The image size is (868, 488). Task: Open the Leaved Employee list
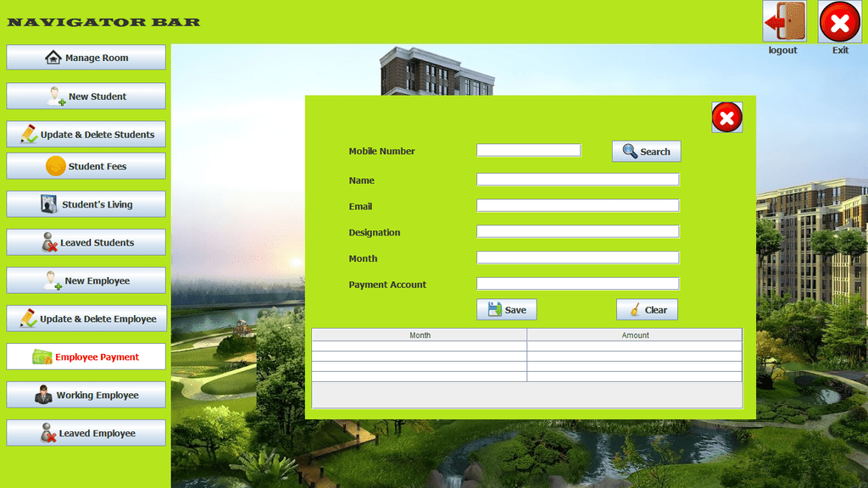coord(86,433)
